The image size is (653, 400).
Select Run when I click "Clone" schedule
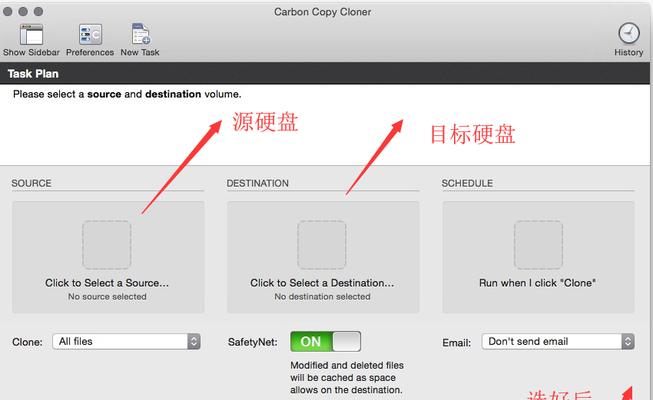(x=537, y=283)
